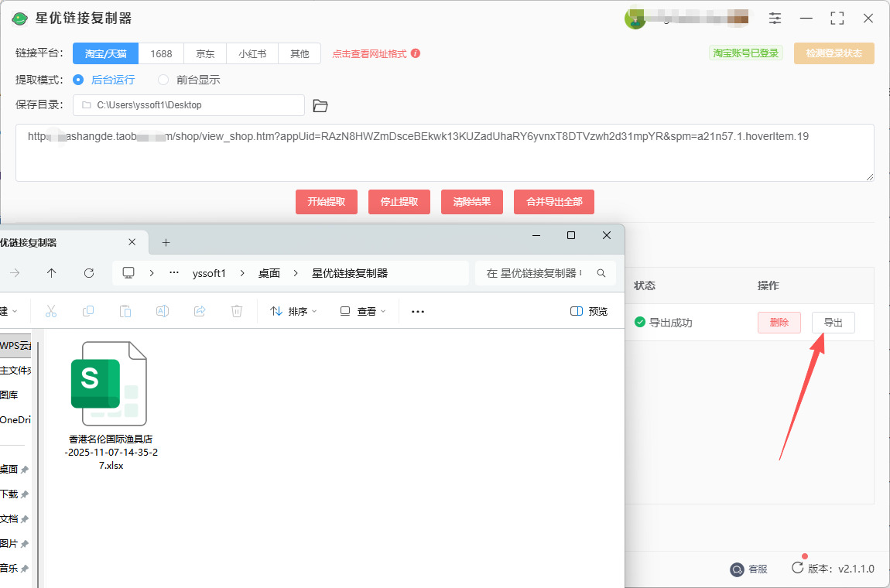890x588 pixels.
Task: Click the This PC monitor icon in address bar
Action: tap(128, 273)
